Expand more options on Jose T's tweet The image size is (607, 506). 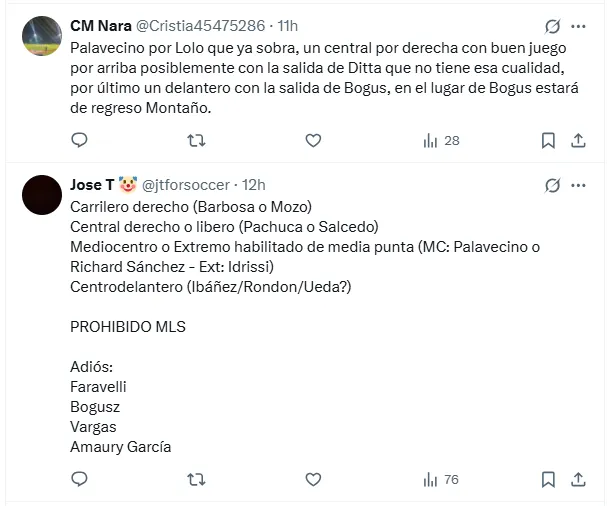tap(579, 185)
